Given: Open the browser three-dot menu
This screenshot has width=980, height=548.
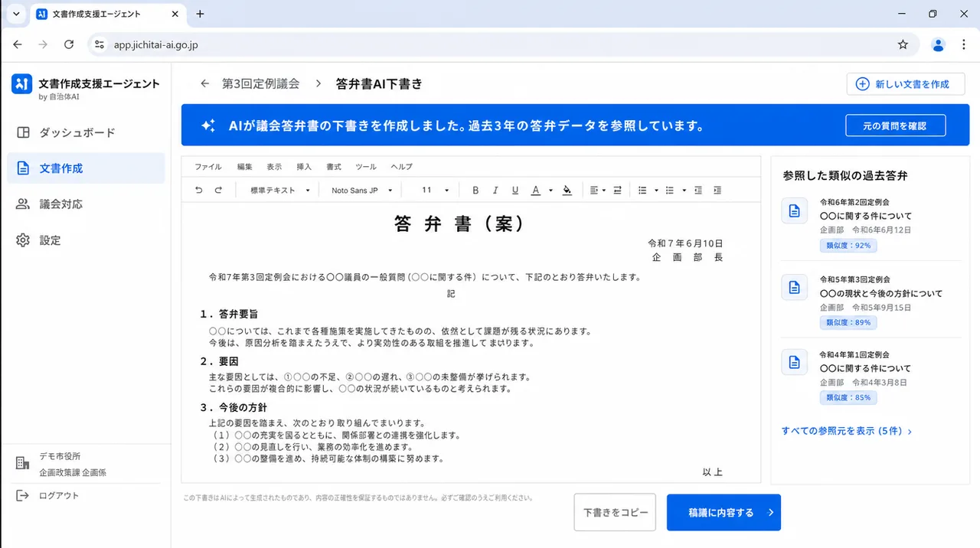Looking at the screenshot, I should click(964, 45).
